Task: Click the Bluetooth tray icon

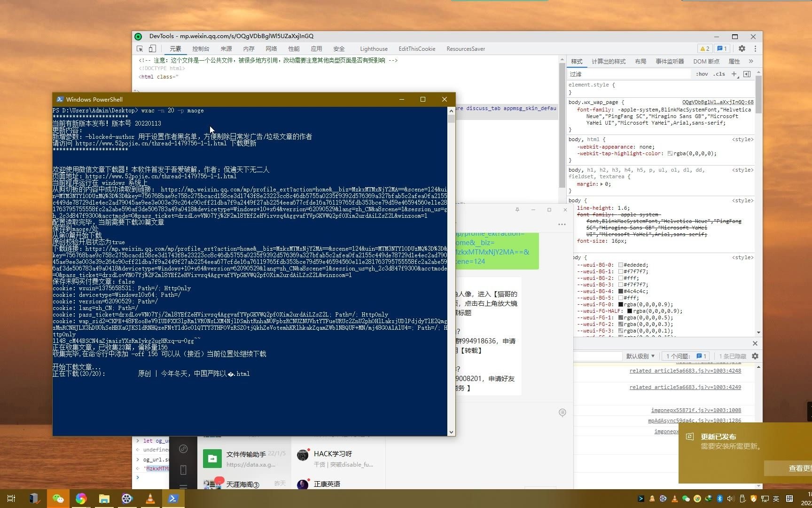Action: (x=719, y=499)
